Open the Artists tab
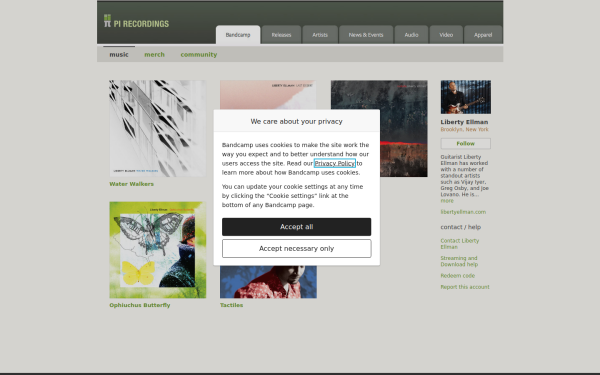Viewport: 600px width, 375px height. 320,35
